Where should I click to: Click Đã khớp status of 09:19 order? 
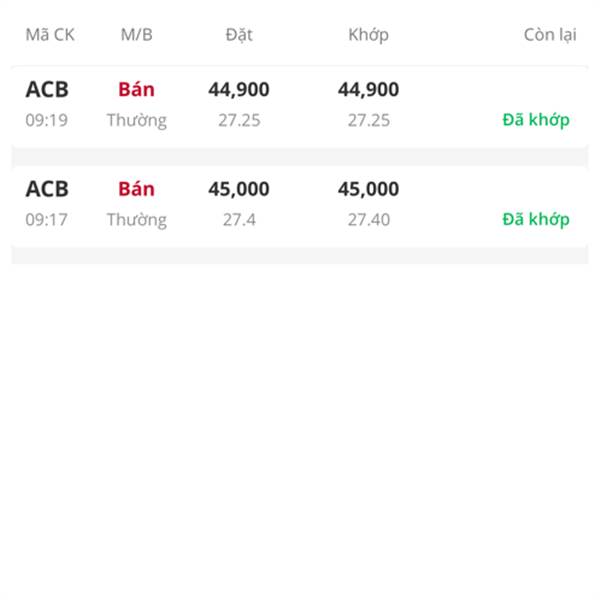click(x=536, y=120)
